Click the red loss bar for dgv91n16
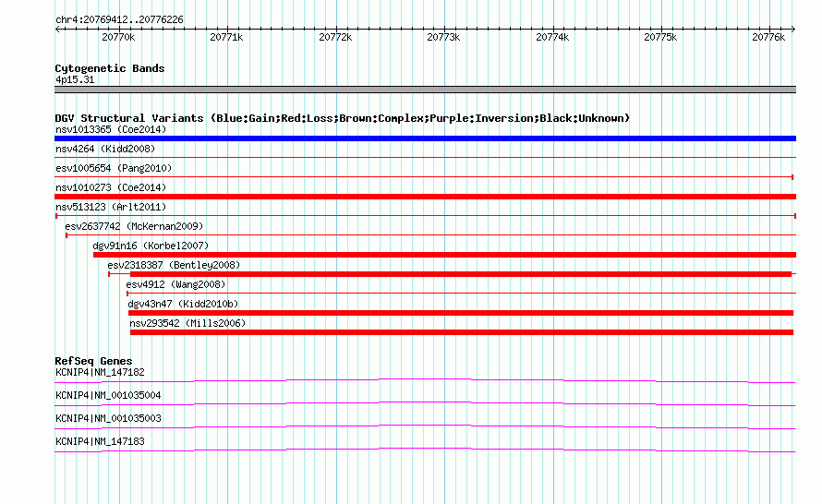This screenshot has width=822, height=504. pos(444,255)
